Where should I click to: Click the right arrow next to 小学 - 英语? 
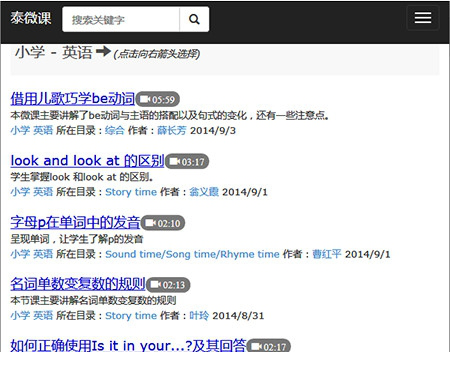coord(103,51)
